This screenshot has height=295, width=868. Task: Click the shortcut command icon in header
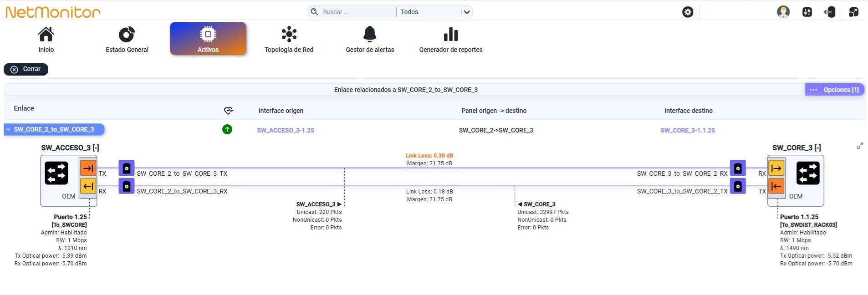807,12
